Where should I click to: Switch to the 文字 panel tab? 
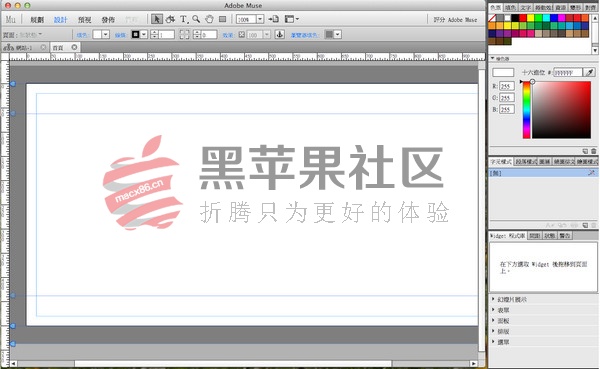pyautogui.click(x=525, y=7)
